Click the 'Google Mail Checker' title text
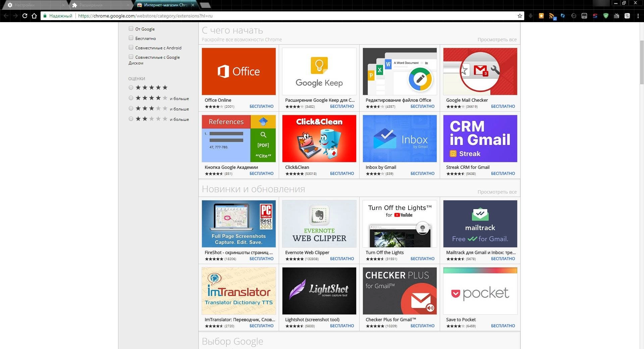The width and height of the screenshot is (644, 349). [x=467, y=100]
